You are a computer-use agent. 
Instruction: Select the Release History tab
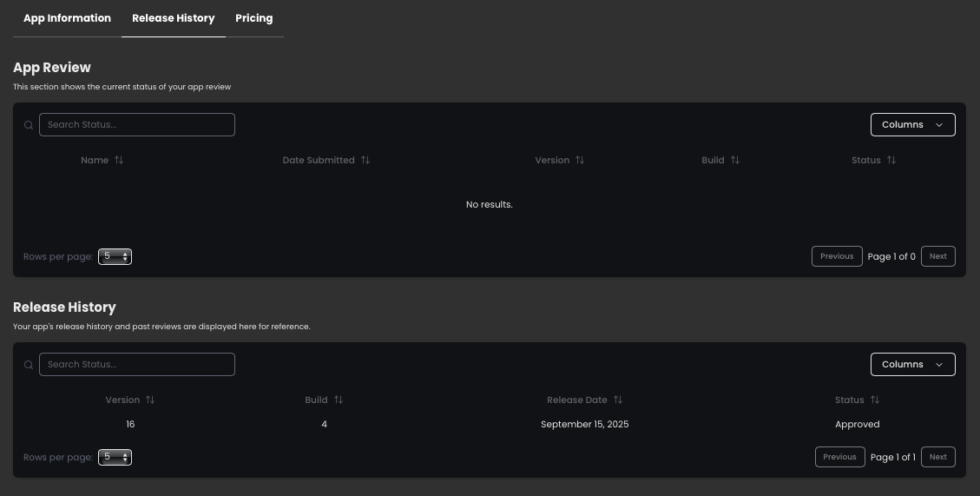click(173, 18)
